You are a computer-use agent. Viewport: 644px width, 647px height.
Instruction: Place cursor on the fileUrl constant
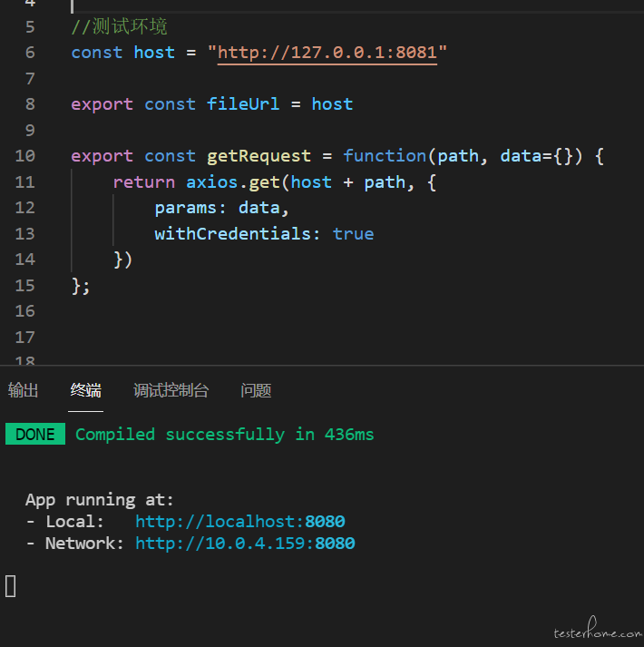243,104
